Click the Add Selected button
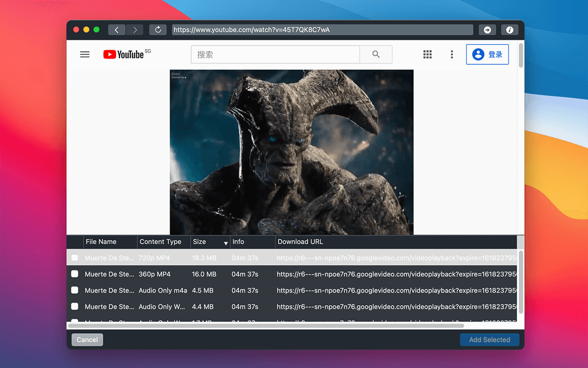 (490, 340)
